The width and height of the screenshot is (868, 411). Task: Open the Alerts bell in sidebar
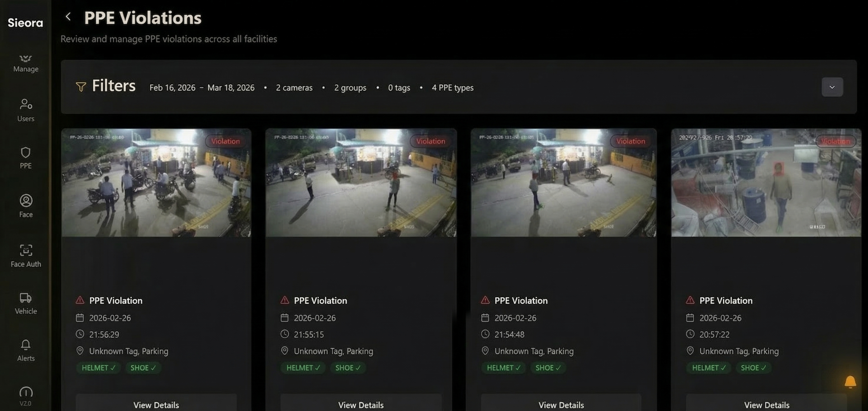[x=26, y=350]
